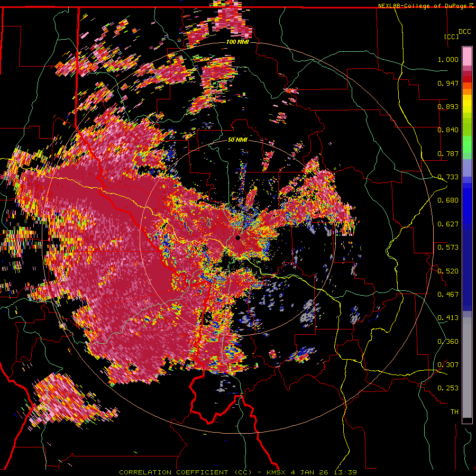Click the 0.627 legend value
Image resolution: width=476 pixels, height=476 pixels.
[448, 224]
